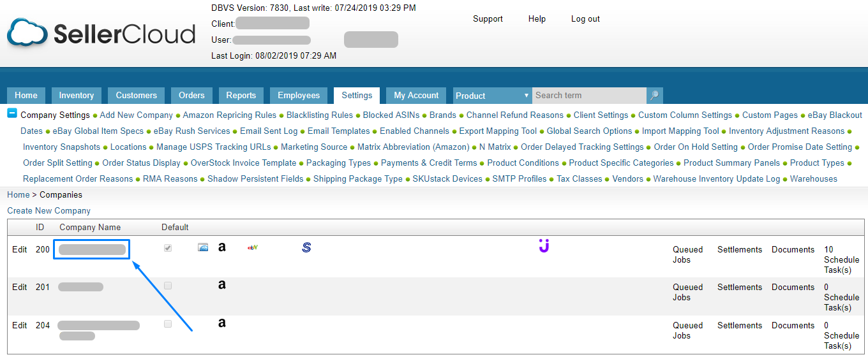
Task: Toggle the Default checkbox for company 204
Action: click(168, 324)
